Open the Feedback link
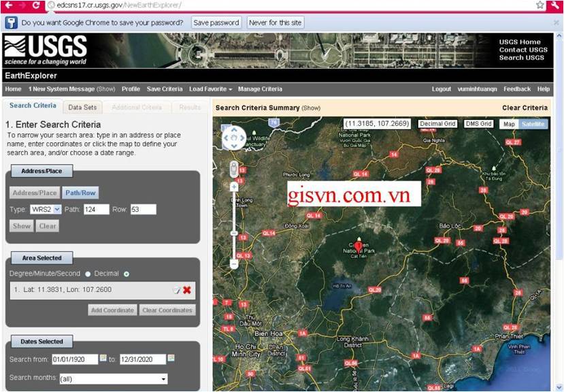This screenshot has width=564, height=392. (x=517, y=89)
